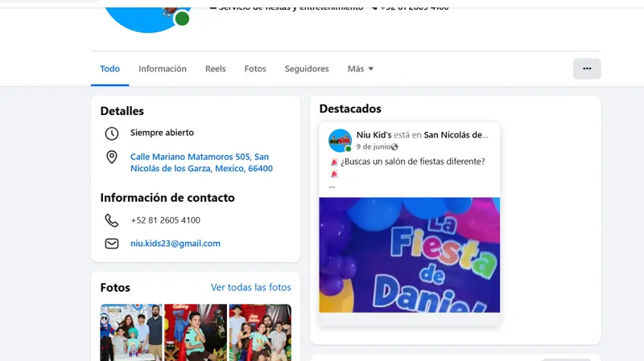Viewport: 644px width, 361px height.
Task: Expand the Más dropdown menu
Action: (360, 68)
